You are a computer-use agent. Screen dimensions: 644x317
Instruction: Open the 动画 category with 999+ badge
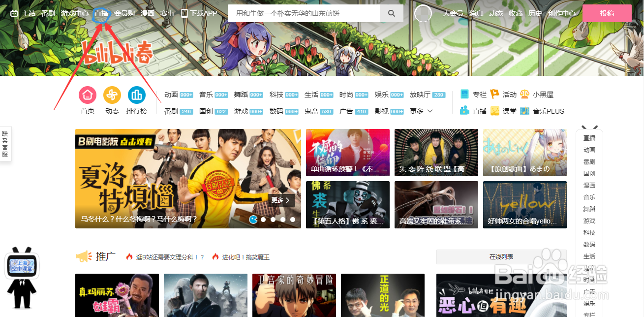coord(179,95)
